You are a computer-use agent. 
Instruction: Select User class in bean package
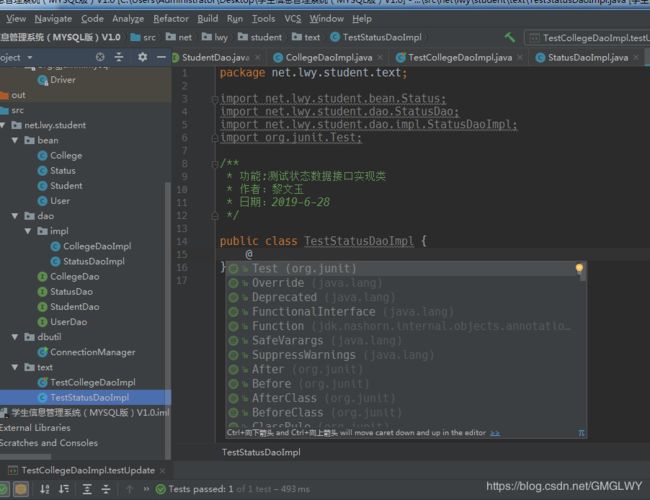[x=53, y=201]
